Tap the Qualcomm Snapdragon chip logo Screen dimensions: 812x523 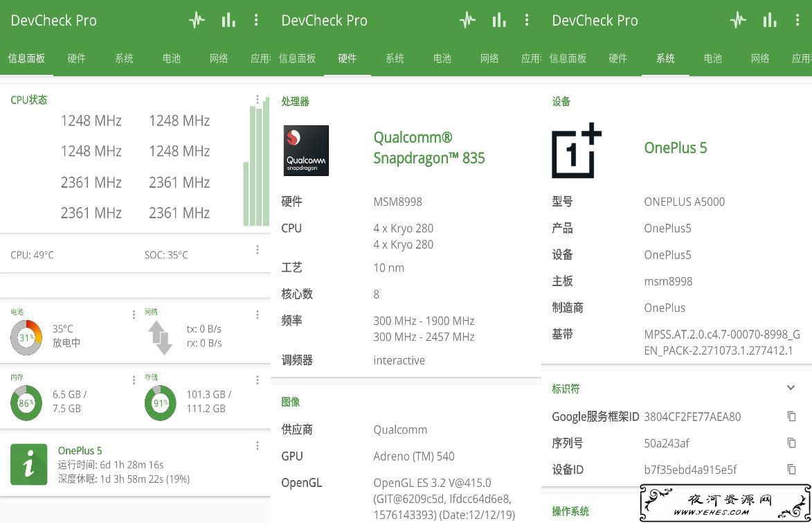point(306,150)
